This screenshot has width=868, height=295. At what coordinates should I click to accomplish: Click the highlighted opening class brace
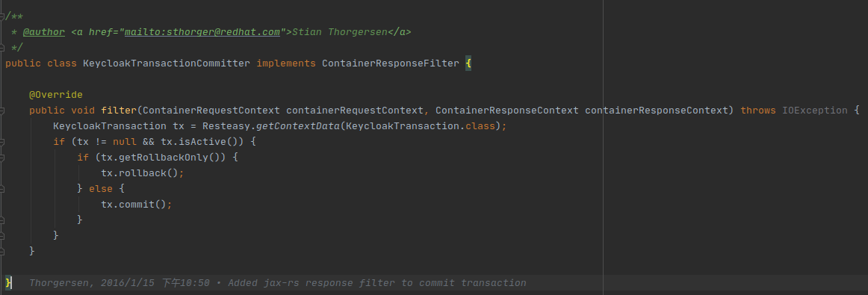click(x=468, y=63)
